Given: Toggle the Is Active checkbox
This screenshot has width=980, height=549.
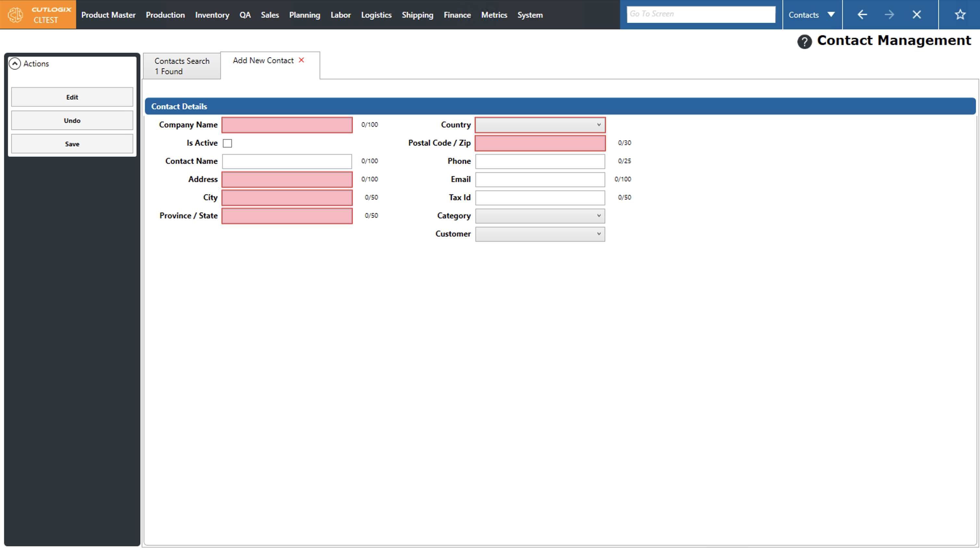Looking at the screenshot, I should [x=227, y=143].
